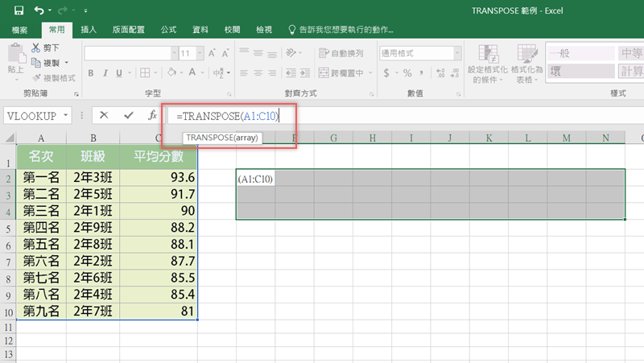Image resolution: width=644 pixels, height=363 pixels.
Task: Switch to the 公式 (Formulas) tab
Action: (x=169, y=30)
